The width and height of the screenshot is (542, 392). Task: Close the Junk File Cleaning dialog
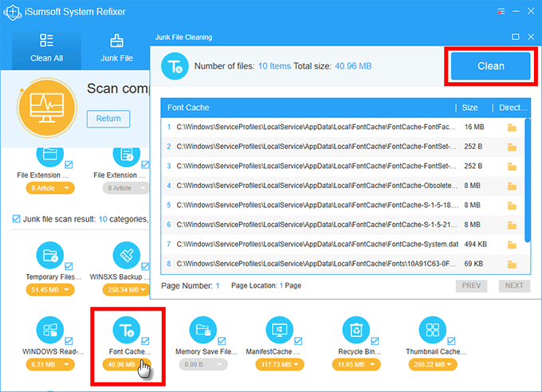tap(531, 37)
